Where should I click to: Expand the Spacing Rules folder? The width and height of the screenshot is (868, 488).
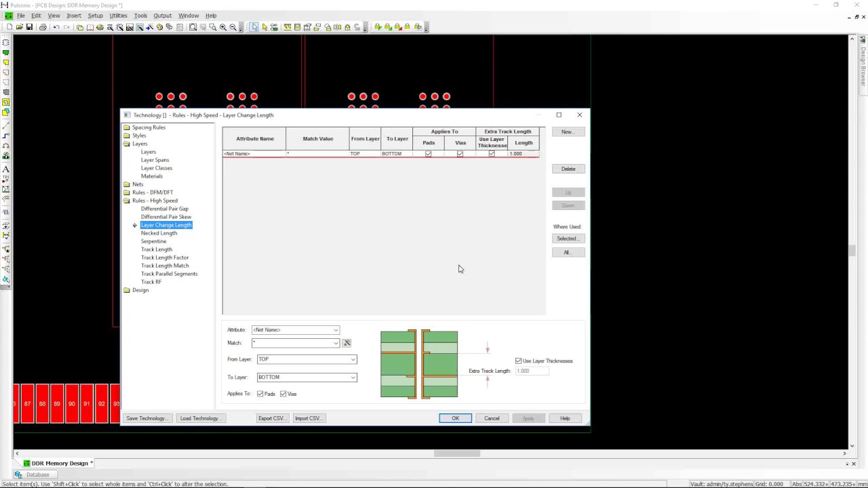tap(126, 127)
